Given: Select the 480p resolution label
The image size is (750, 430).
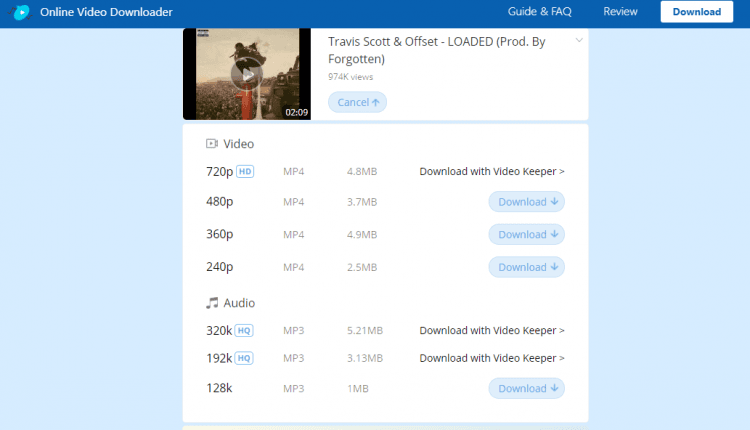Looking at the screenshot, I should pos(220,201).
